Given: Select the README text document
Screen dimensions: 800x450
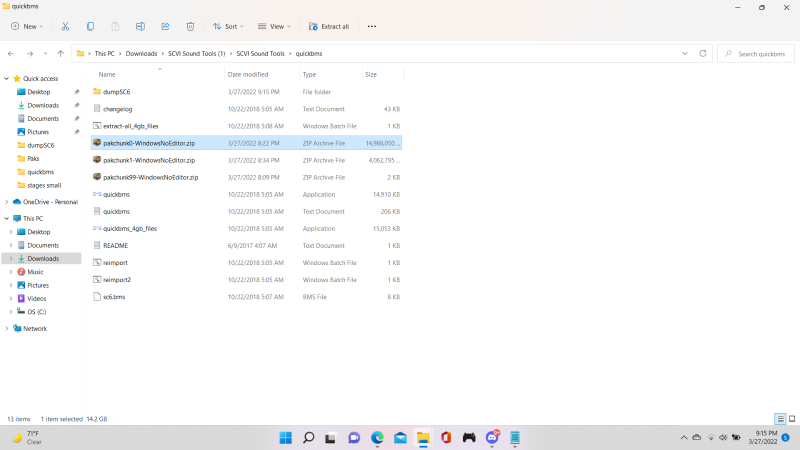Looking at the screenshot, I should 246,245.
